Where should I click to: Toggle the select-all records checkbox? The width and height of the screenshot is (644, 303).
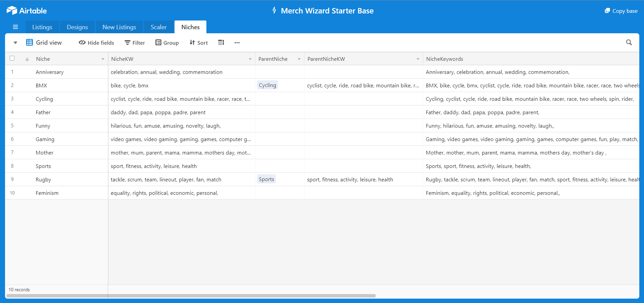(x=12, y=58)
